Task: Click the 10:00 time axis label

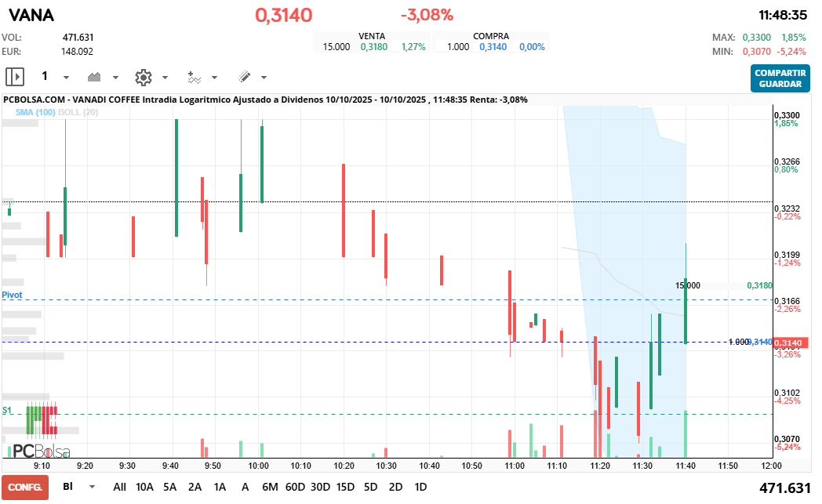Action: pyautogui.click(x=258, y=466)
